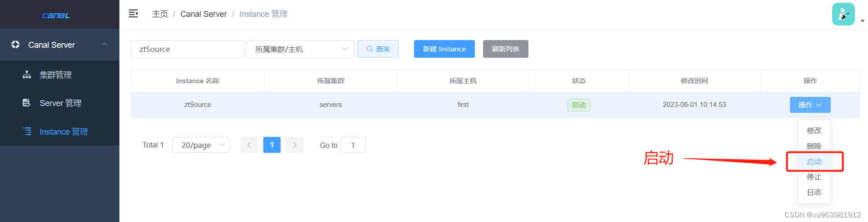Click the 所属集群 column header
This screenshot has width=868, height=222.
[x=330, y=81]
